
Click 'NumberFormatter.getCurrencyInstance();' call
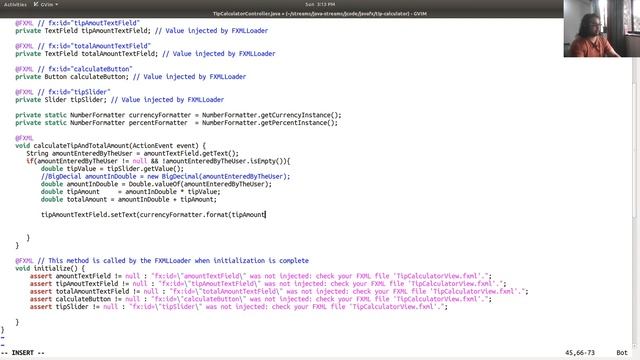(x=271, y=115)
